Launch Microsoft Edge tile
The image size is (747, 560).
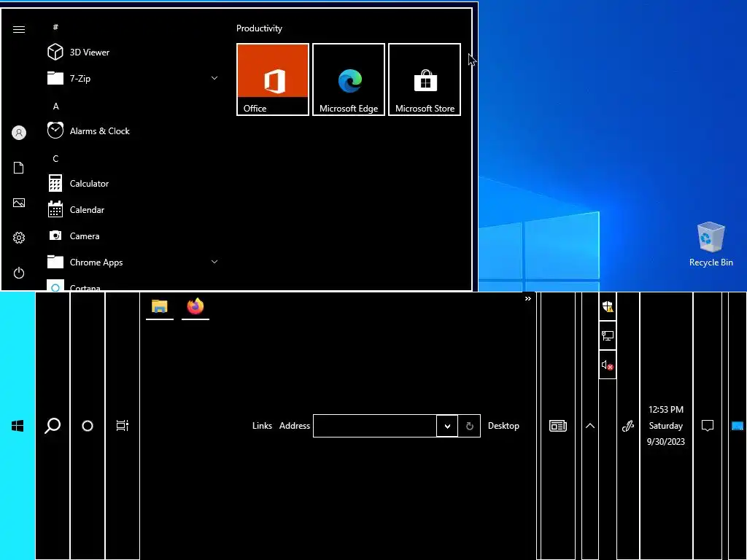pos(348,79)
